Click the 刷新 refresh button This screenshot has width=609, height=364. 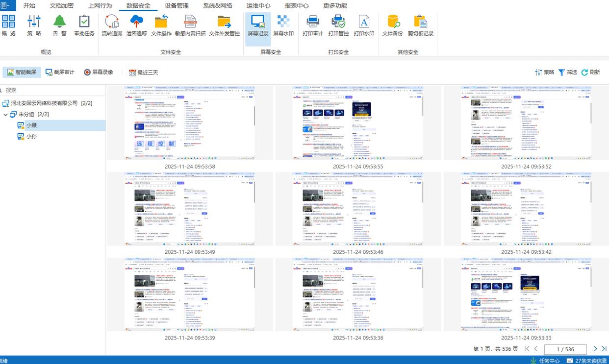click(590, 72)
